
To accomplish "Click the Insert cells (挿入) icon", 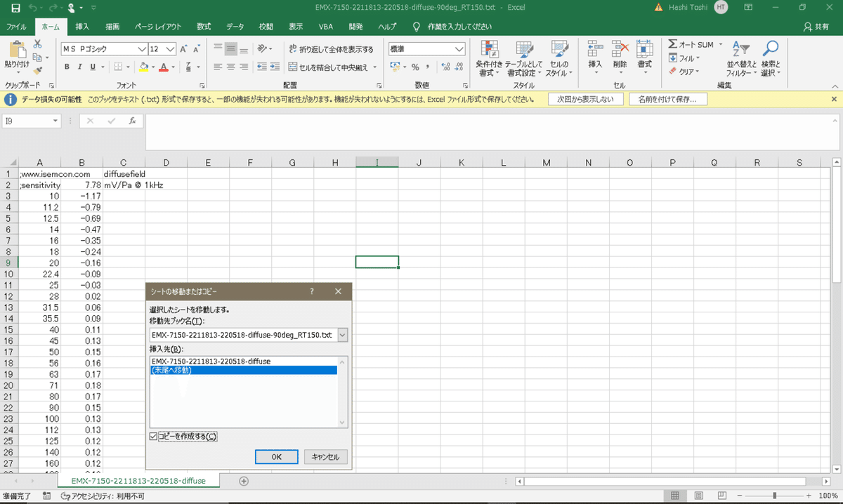I will click(x=595, y=48).
